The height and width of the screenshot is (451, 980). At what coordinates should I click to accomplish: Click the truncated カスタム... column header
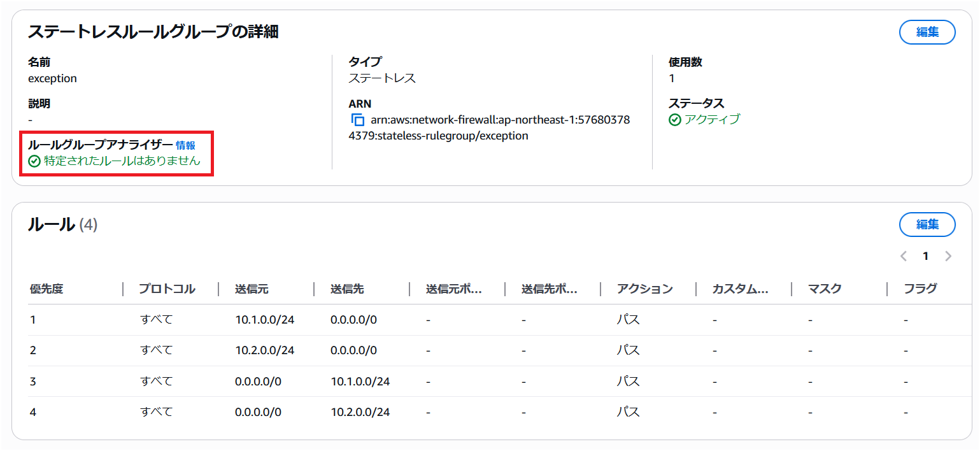(740, 289)
